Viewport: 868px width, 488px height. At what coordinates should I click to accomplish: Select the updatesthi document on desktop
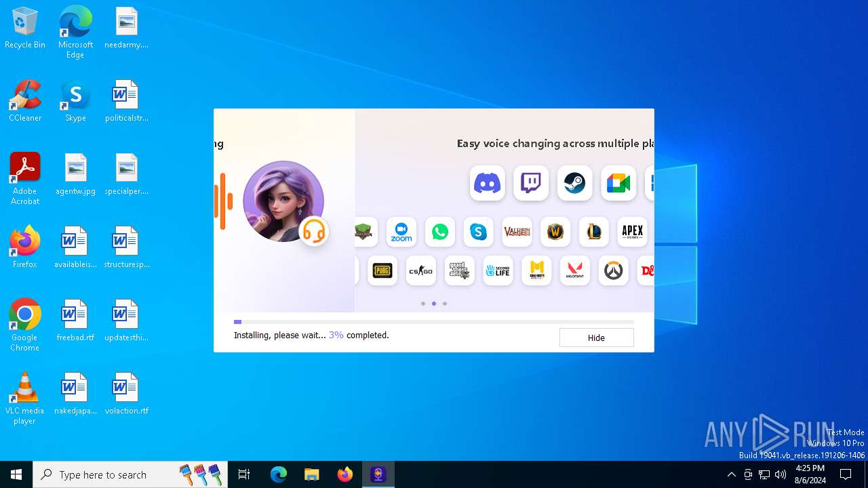click(x=126, y=321)
